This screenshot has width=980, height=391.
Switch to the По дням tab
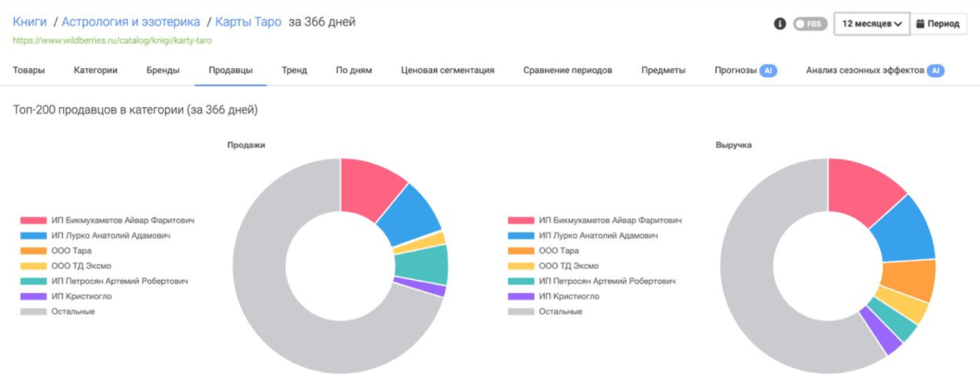[x=354, y=70]
